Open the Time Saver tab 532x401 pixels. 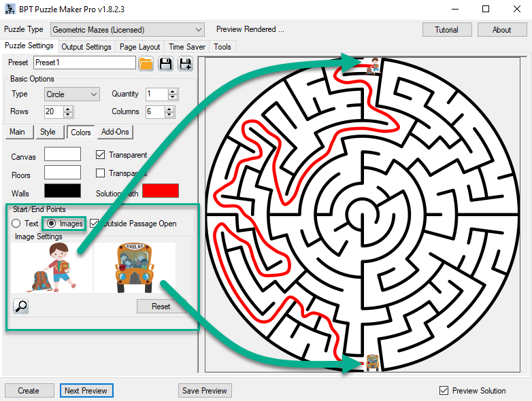pos(187,47)
